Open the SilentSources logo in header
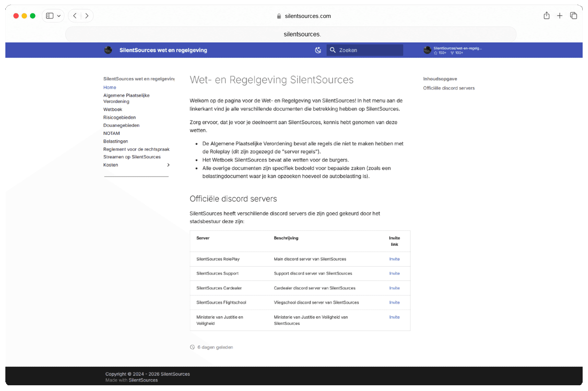588x391 pixels. [x=108, y=50]
